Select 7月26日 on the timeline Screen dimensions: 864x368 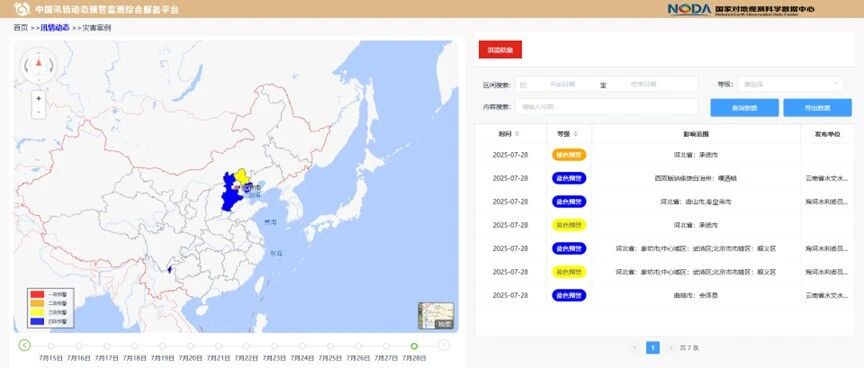[x=358, y=346]
